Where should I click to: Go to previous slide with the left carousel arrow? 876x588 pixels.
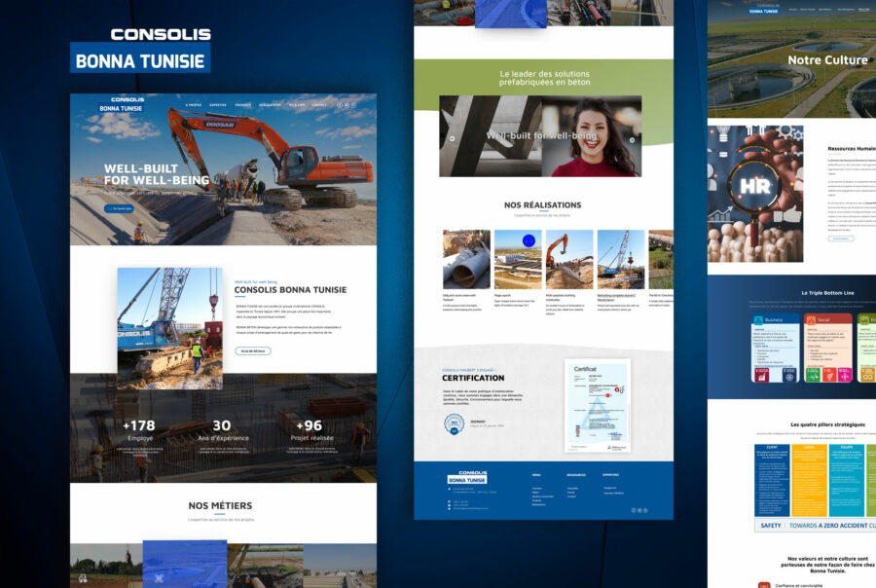[451, 139]
